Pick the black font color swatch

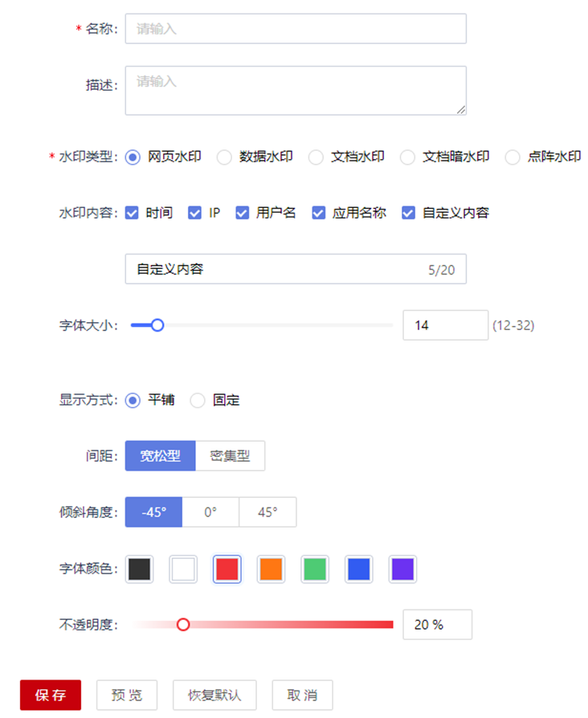[139, 569]
